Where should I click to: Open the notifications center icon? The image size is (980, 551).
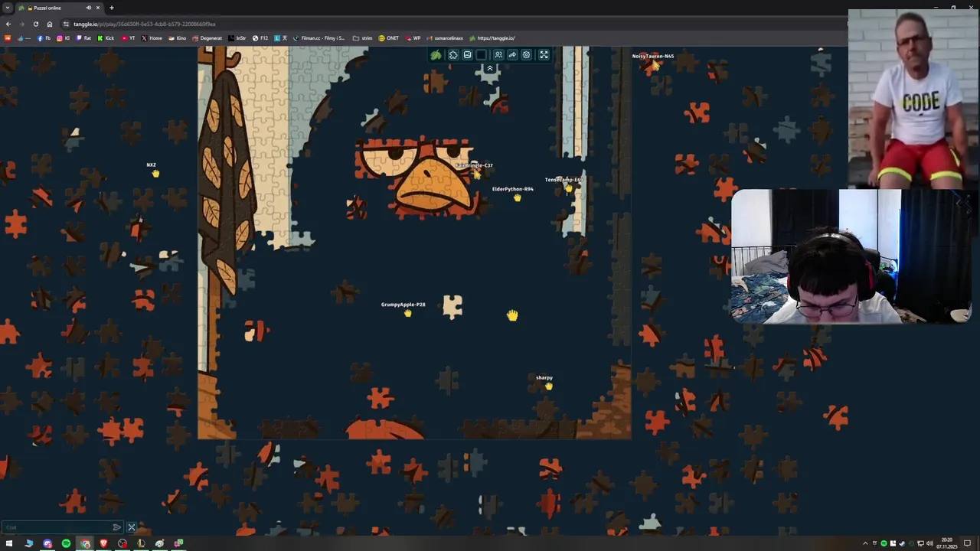[967, 543]
